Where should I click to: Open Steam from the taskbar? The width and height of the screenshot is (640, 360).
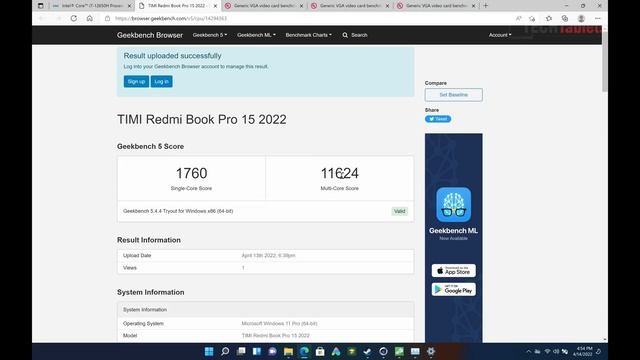click(x=367, y=351)
